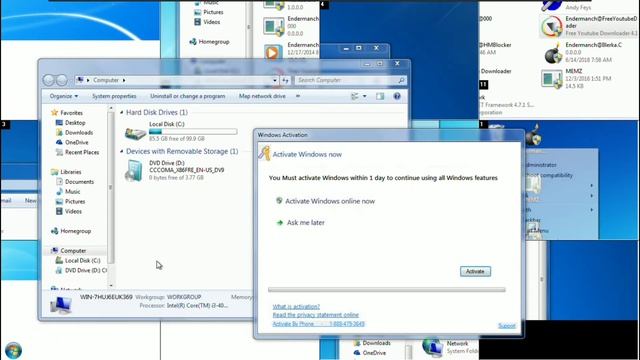Click the Downloads icon under Favorites
The height and width of the screenshot is (360, 640).
click(59, 132)
